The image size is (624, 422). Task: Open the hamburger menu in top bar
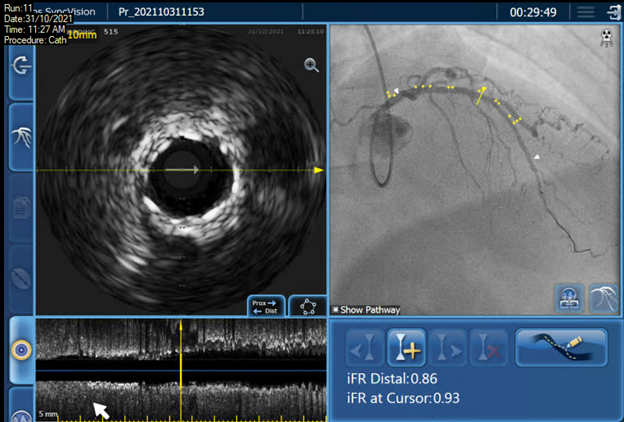click(585, 12)
